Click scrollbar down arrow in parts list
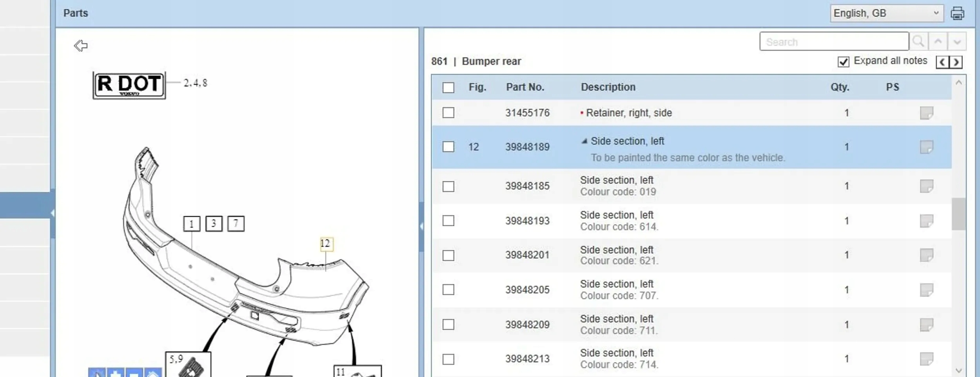Screen dimensions: 980x377 [958, 370]
